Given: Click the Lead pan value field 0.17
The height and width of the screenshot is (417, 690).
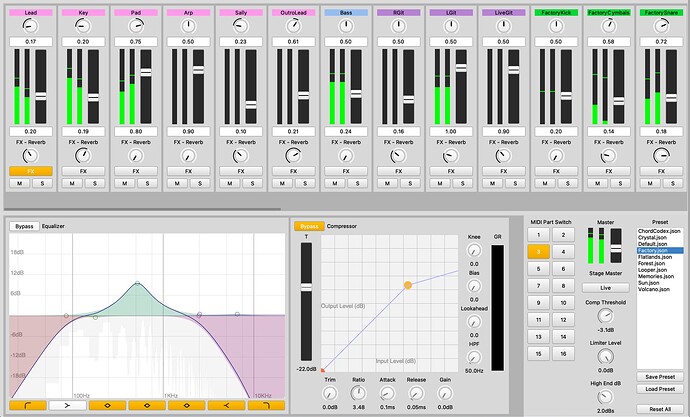Looking at the screenshot, I should pos(31,42).
